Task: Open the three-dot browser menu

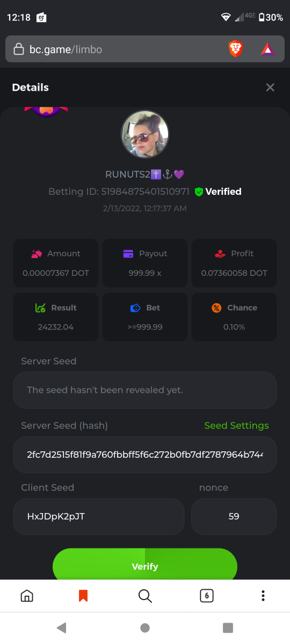Action: [x=263, y=596]
